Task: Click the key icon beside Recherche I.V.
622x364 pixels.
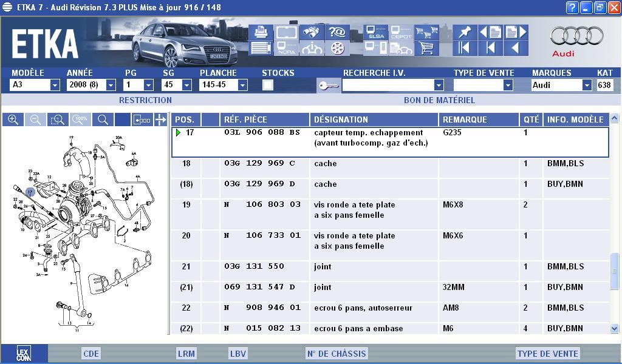Action: click(329, 85)
